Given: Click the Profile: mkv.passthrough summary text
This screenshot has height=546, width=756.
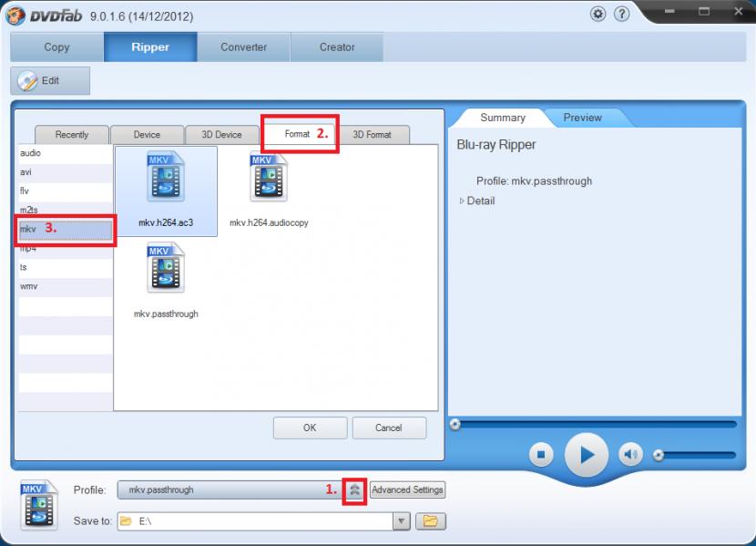Looking at the screenshot, I should (x=534, y=180).
